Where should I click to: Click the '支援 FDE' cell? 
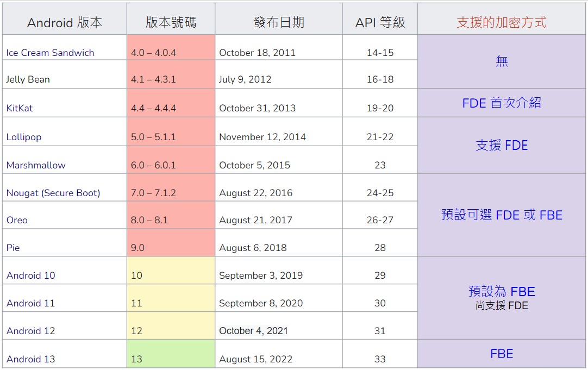502,146
